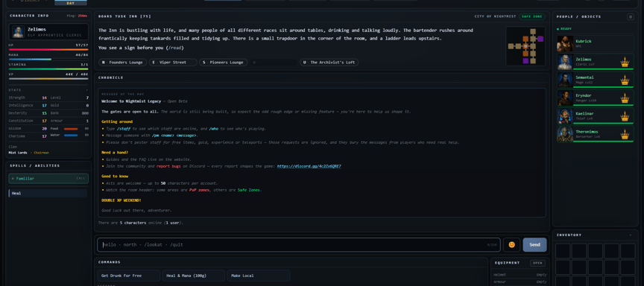This screenshot has height=286, width=644.
Task: Click the 'DOUBLE XP WEEKEND!' text
Action: click(x=121, y=200)
